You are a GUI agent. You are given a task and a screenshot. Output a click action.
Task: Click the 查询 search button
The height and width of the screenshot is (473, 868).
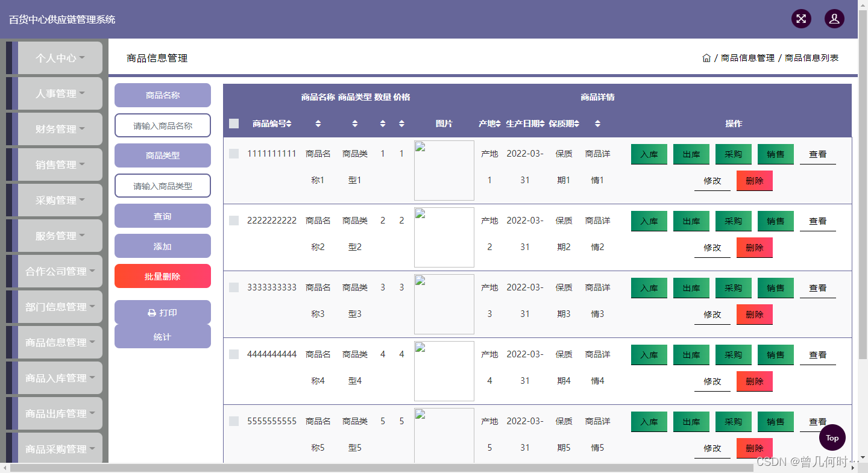(162, 216)
